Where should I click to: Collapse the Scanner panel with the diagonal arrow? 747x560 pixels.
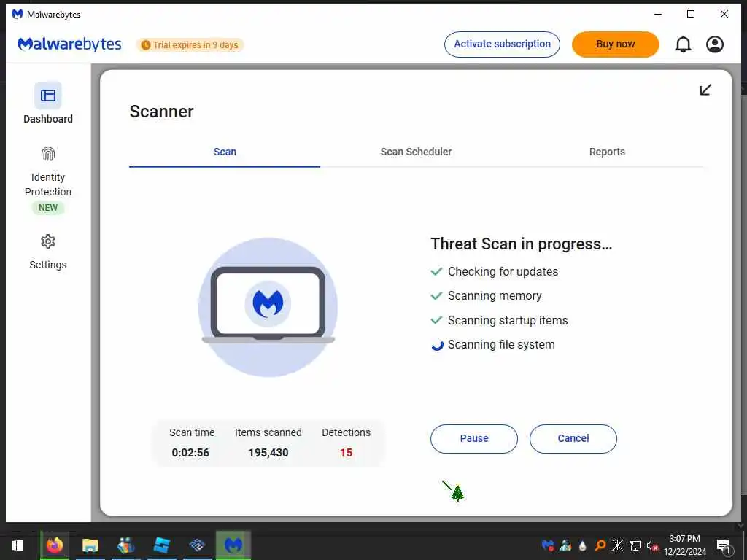(705, 90)
